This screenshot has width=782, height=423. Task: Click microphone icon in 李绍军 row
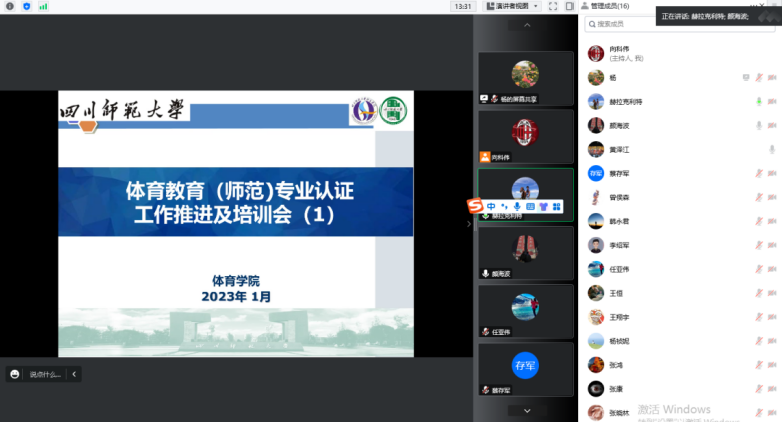point(759,245)
